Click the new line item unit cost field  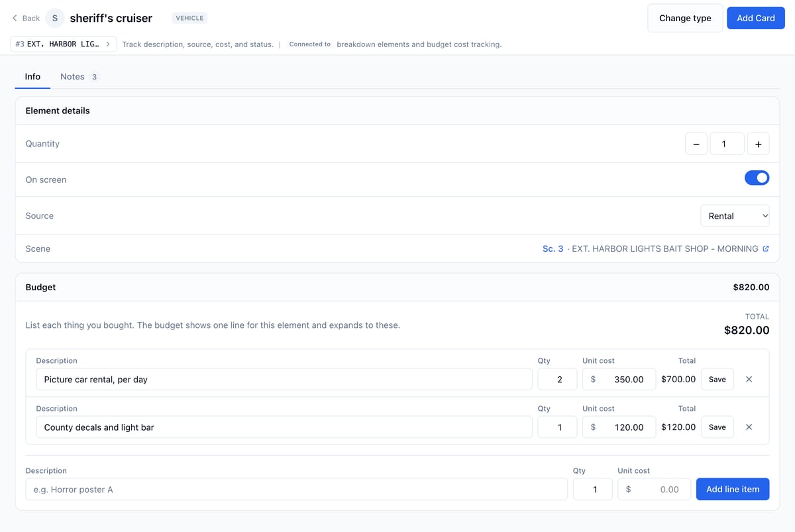(x=654, y=489)
